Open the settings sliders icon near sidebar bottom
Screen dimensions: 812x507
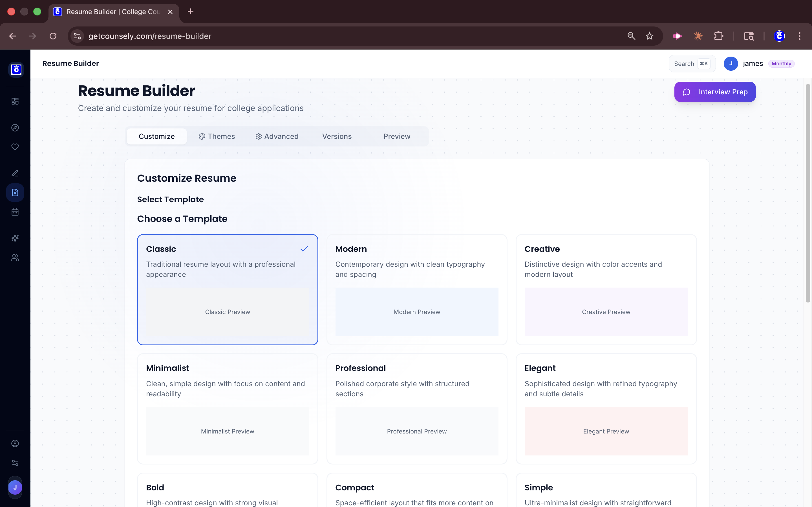point(15,463)
